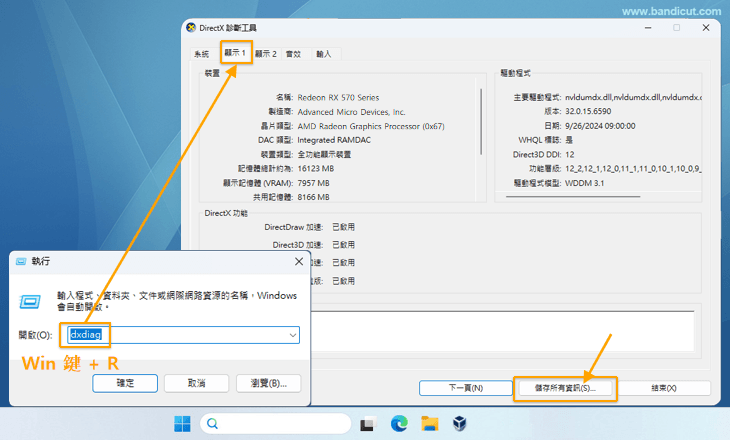730x440 pixels.
Task: Click the 12_2,12_1,12_0 feature levels value
Action: pos(633,169)
